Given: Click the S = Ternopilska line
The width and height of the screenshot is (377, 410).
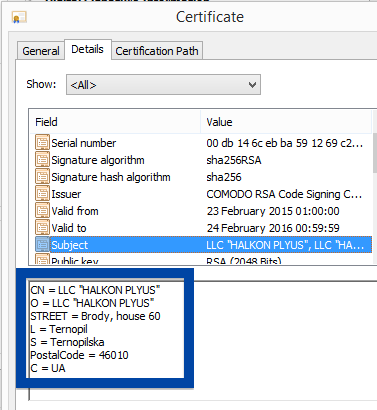Looking at the screenshot, I should (67, 342).
